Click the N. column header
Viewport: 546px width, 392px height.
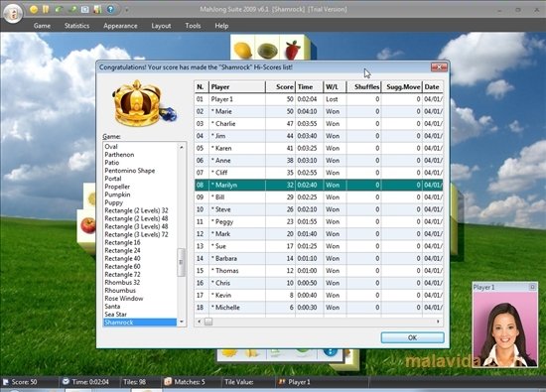coord(202,87)
